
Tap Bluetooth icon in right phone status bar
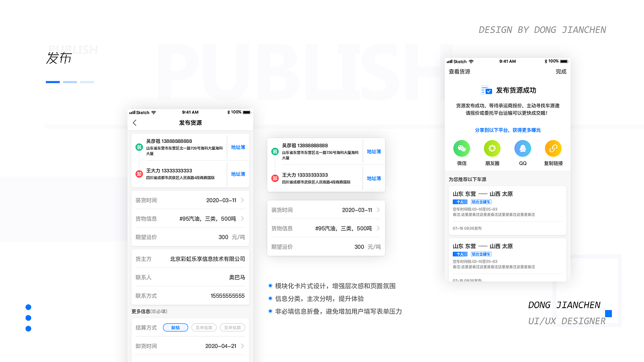(546, 61)
